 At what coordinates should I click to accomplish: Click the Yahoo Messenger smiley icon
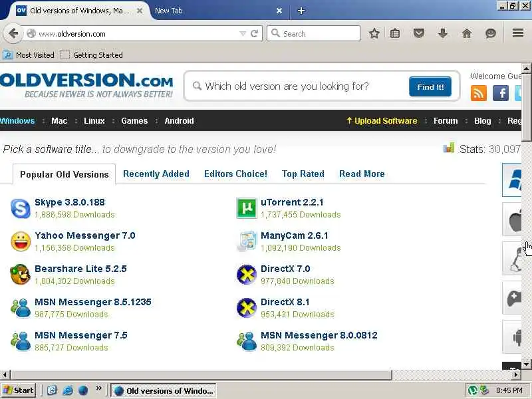coord(21,241)
